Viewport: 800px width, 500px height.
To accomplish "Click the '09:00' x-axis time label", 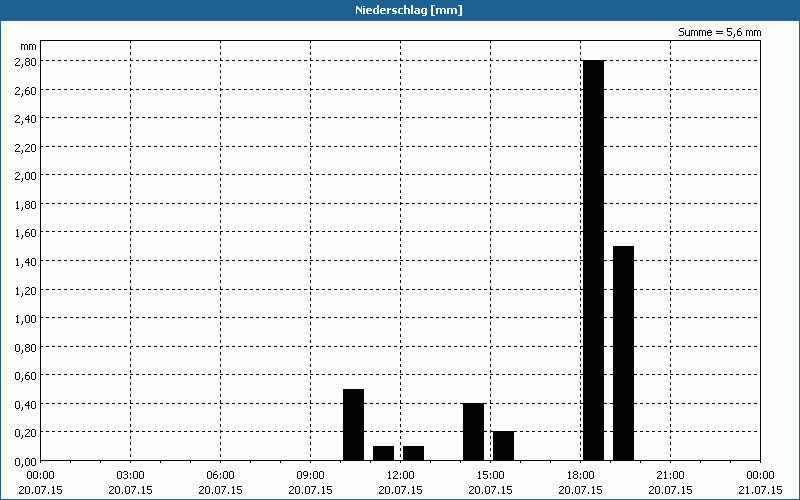I will click(x=310, y=476).
